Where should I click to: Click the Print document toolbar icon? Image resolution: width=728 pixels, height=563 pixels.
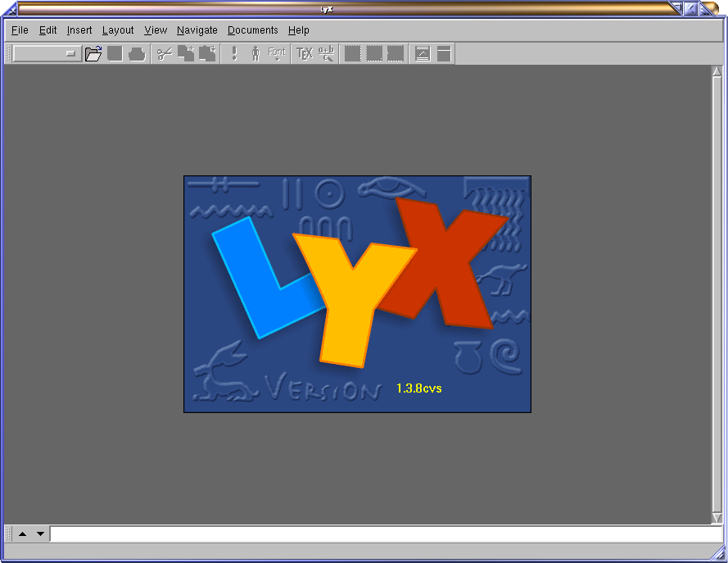[137, 54]
